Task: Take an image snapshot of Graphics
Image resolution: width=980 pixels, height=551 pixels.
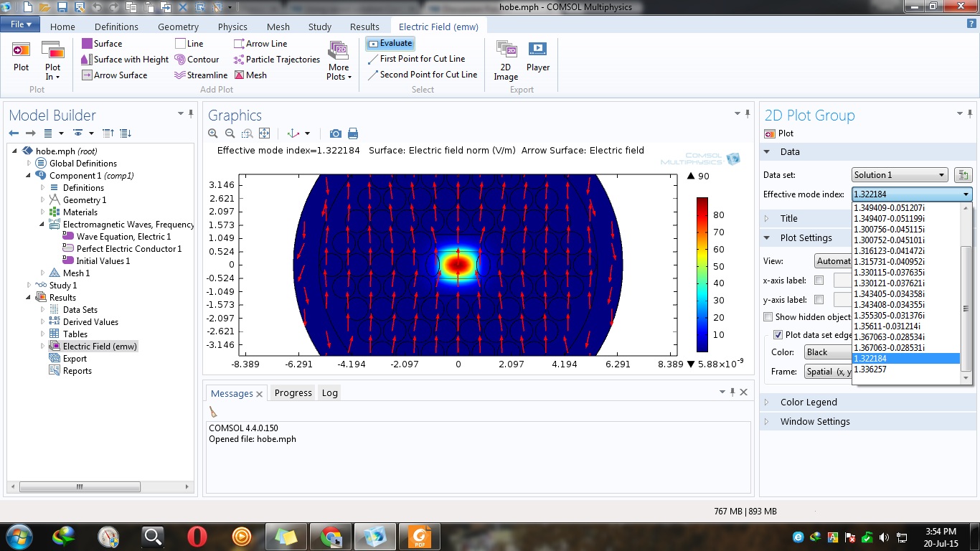Action: coord(335,133)
